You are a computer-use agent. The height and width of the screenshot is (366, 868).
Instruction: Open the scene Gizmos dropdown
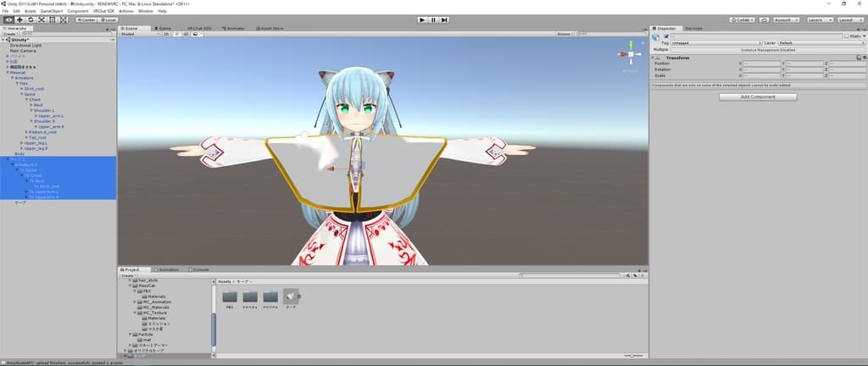point(564,34)
